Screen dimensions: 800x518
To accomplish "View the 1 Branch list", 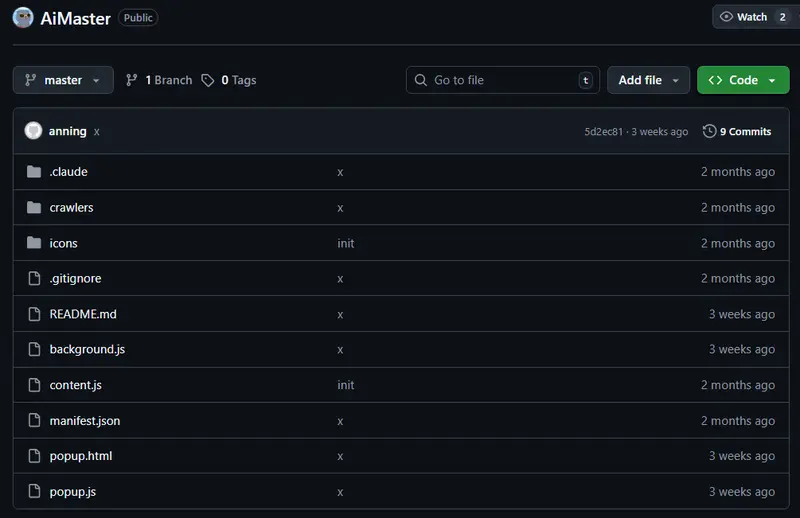I will click(159, 80).
